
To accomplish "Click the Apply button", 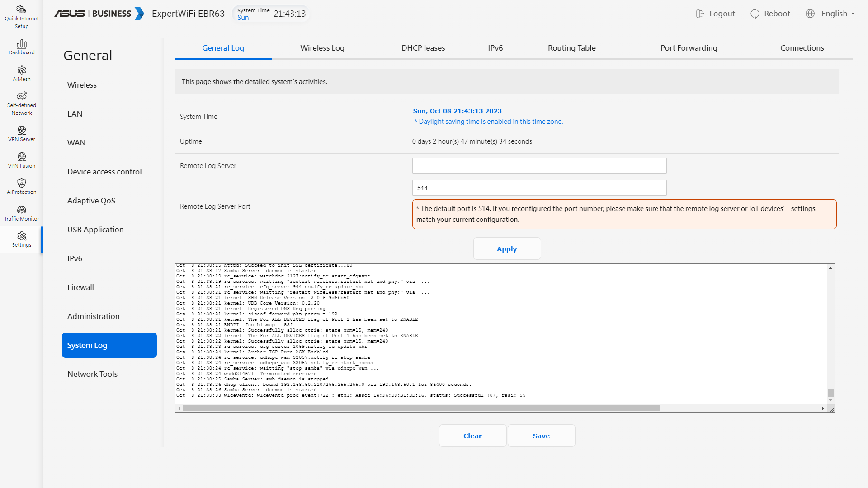I will pyautogui.click(x=506, y=249).
